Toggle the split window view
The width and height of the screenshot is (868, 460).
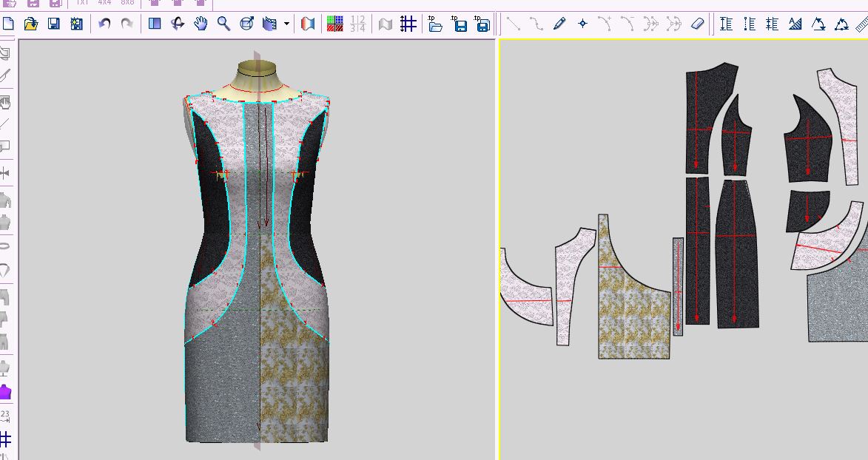pyautogui.click(x=155, y=24)
